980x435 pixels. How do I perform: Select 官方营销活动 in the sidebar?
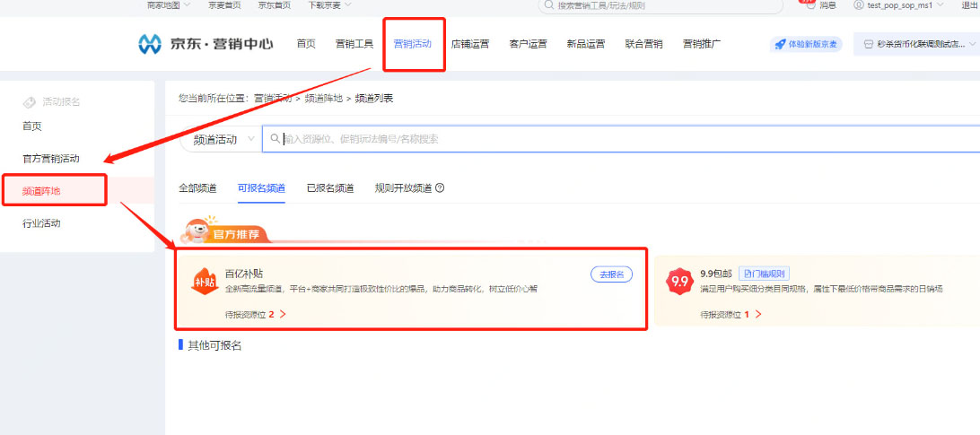point(51,159)
